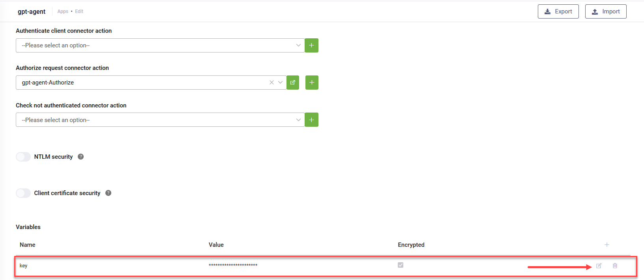644x280 pixels.
Task: Toggle Encrypted checkbox for key variable
Action: click(x=401, y=265)
